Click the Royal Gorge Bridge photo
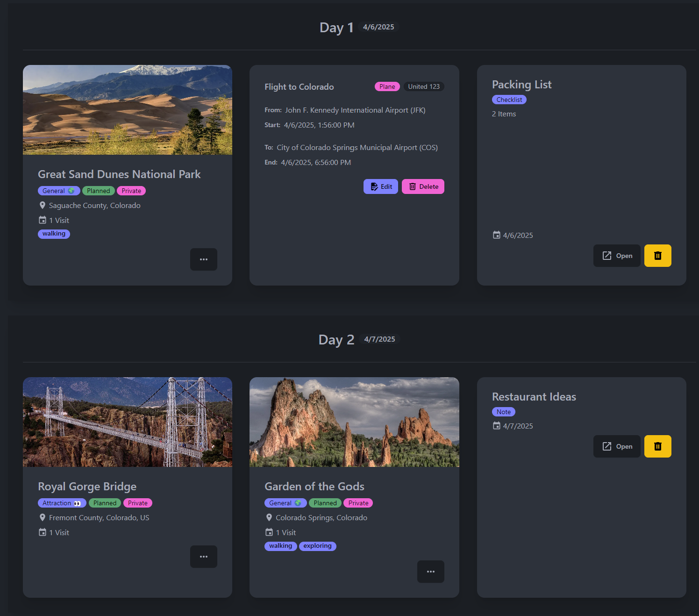The width and height of the screenshot is (699, 616). (127, 422)
